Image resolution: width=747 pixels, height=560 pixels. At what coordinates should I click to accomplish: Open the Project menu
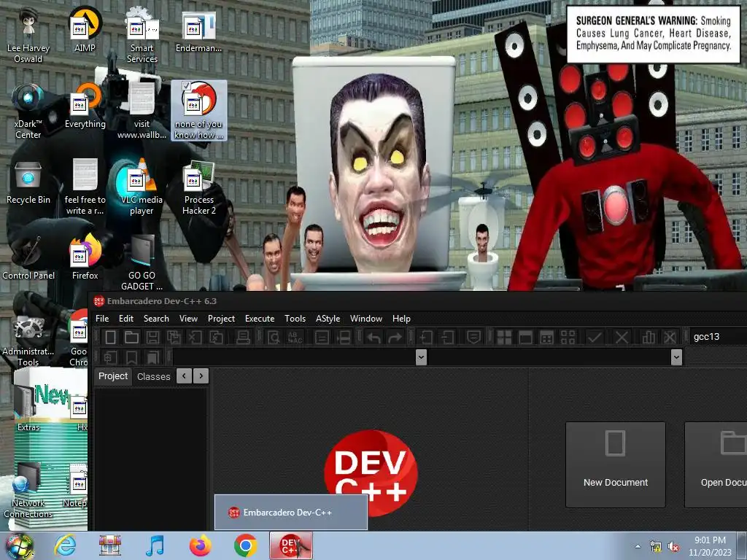221,319
